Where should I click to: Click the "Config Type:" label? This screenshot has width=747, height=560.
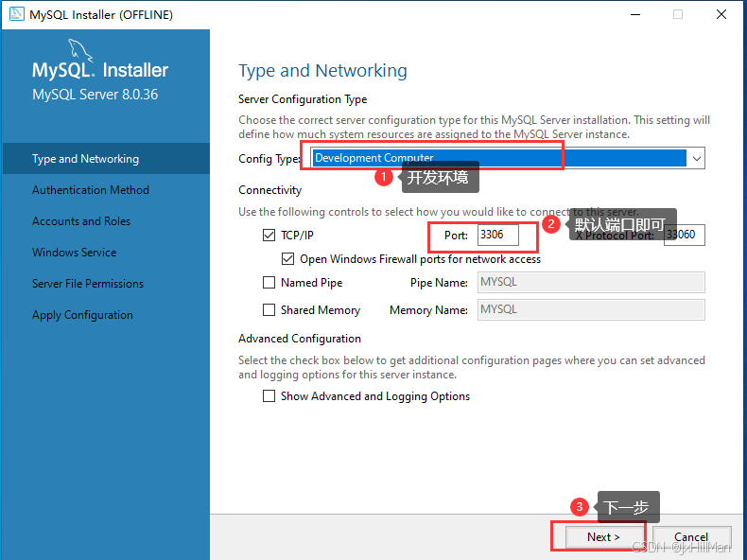269,159
